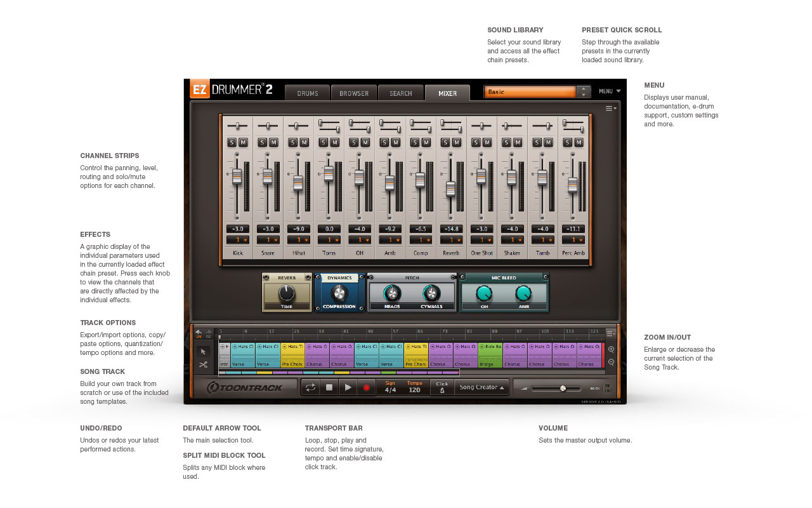Open the Song Creator dropdown
The width and height of the screenshot is (812, 508).
pos(482,387)
